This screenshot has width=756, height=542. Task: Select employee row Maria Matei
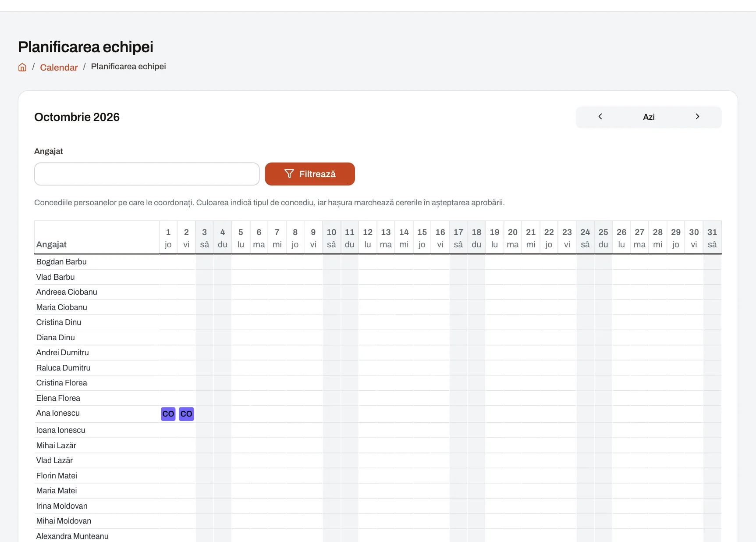click(x=378, y=491)
